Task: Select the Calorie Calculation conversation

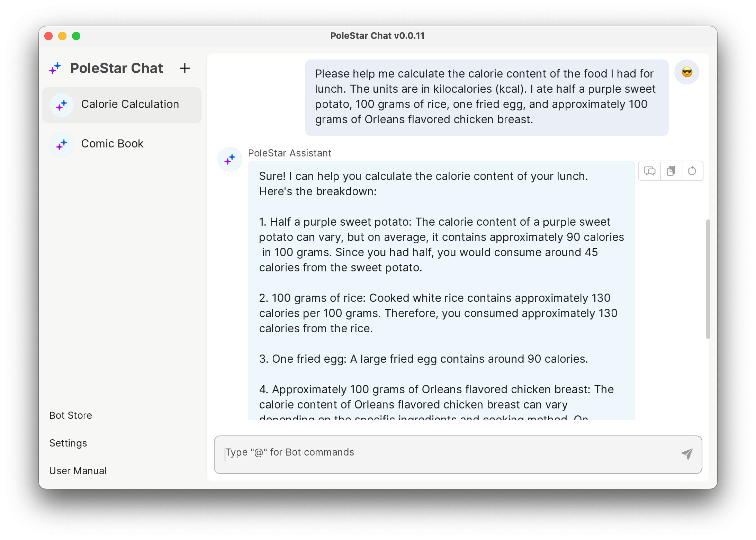Action: [130, 105]
